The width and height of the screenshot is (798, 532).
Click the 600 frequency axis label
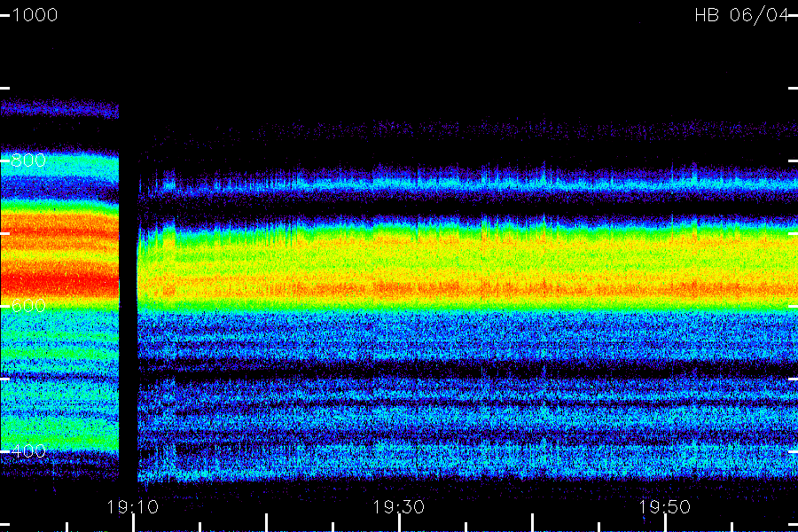point(28,305)
